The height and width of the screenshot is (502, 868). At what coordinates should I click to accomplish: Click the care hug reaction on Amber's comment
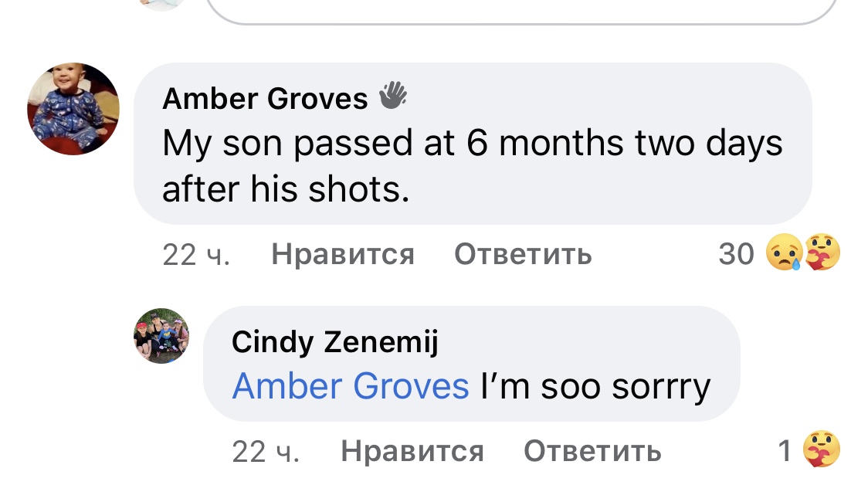[820, 253]
